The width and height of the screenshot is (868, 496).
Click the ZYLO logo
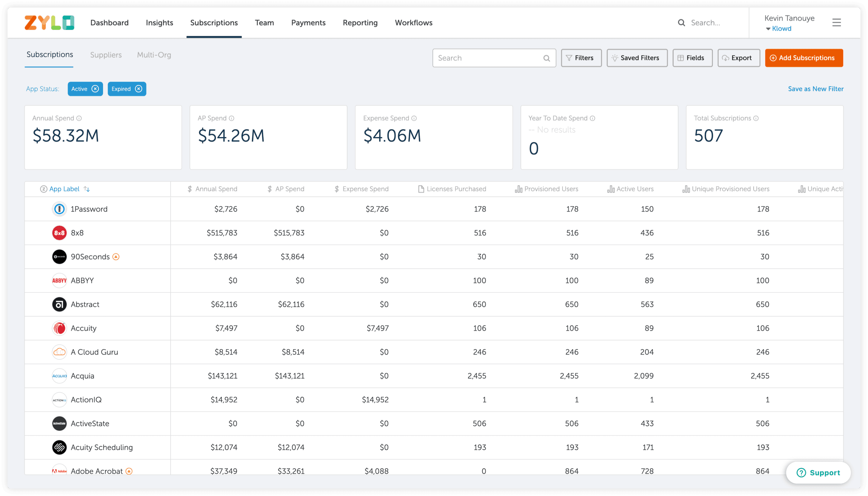(x=49, y=23)
